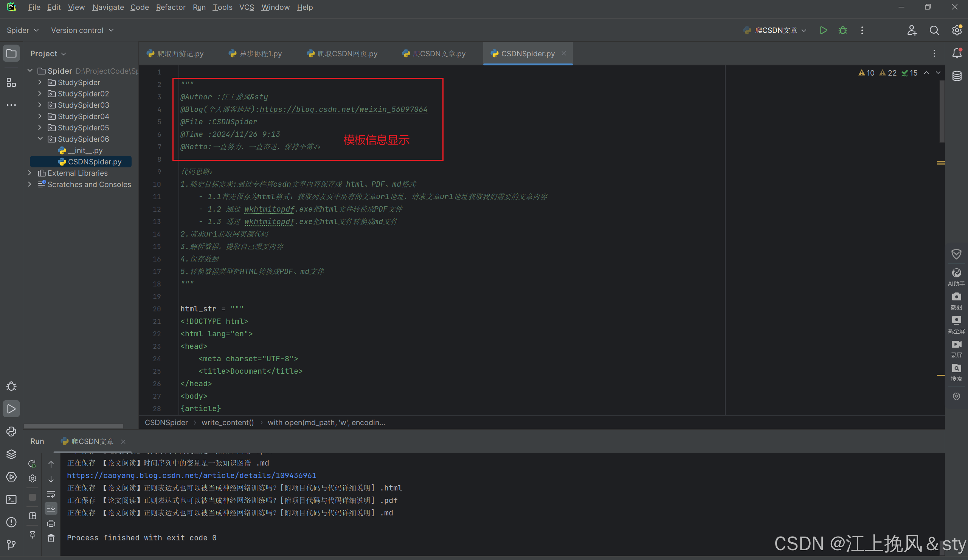Go to previous highlighted error arrow
This screenshot has height=560, width=968.
[926, 73]
